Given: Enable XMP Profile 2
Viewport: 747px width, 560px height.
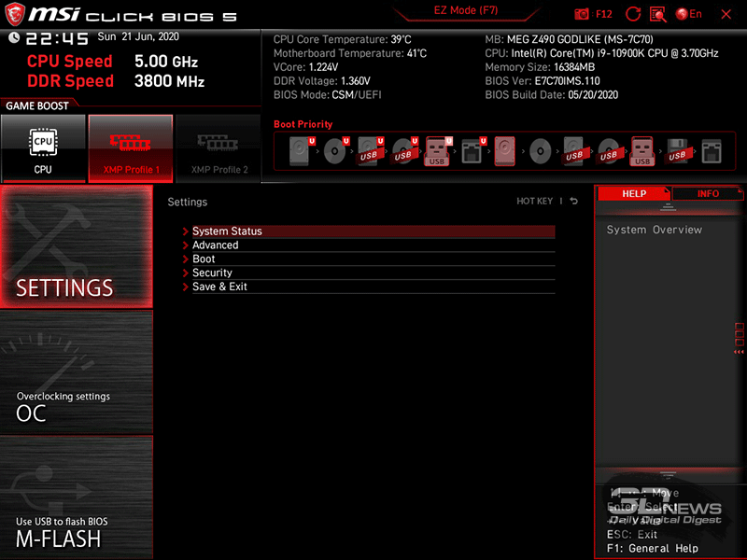Looking at the screenshot, I should tap(218, 148).
